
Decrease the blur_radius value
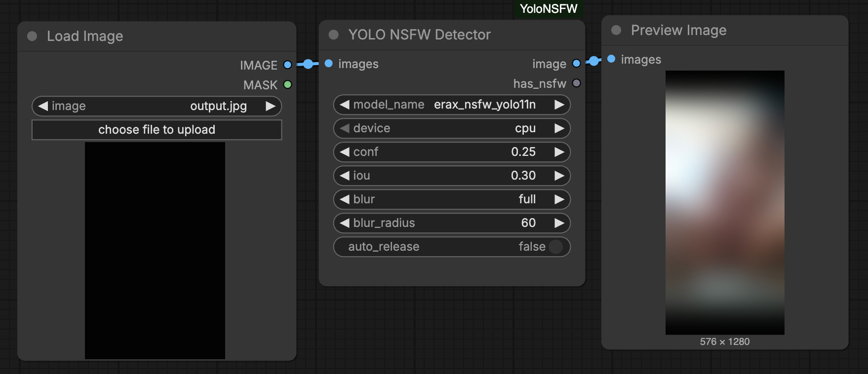(x=345, y=223)
